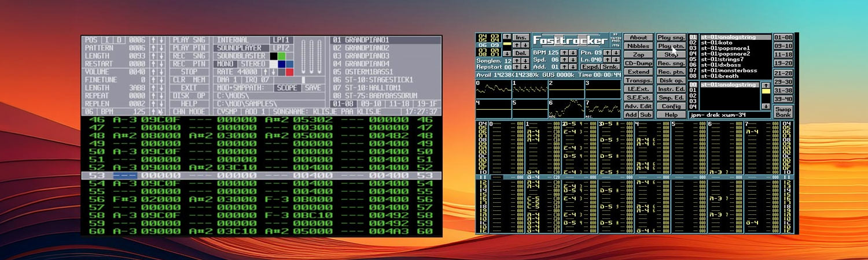Click position list down arrow beside Del.
The image size is (868, 260).
pos(507,53)
